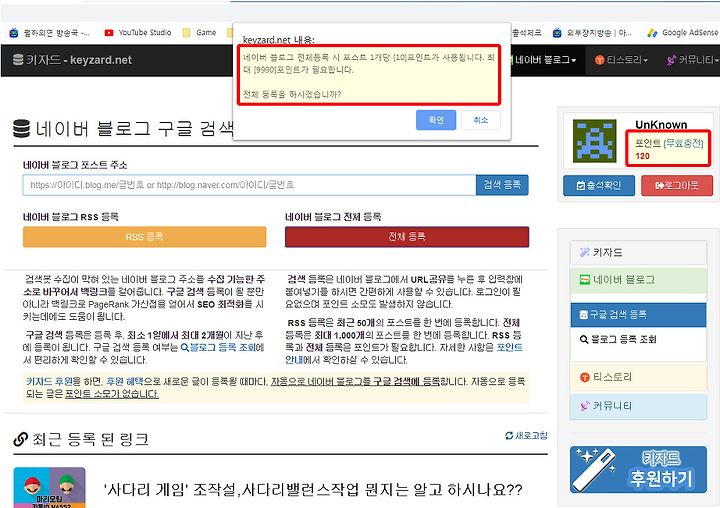The image size is (720, 508).
Task: Focus the Naver blog post URL field
Action: (249, 185)
